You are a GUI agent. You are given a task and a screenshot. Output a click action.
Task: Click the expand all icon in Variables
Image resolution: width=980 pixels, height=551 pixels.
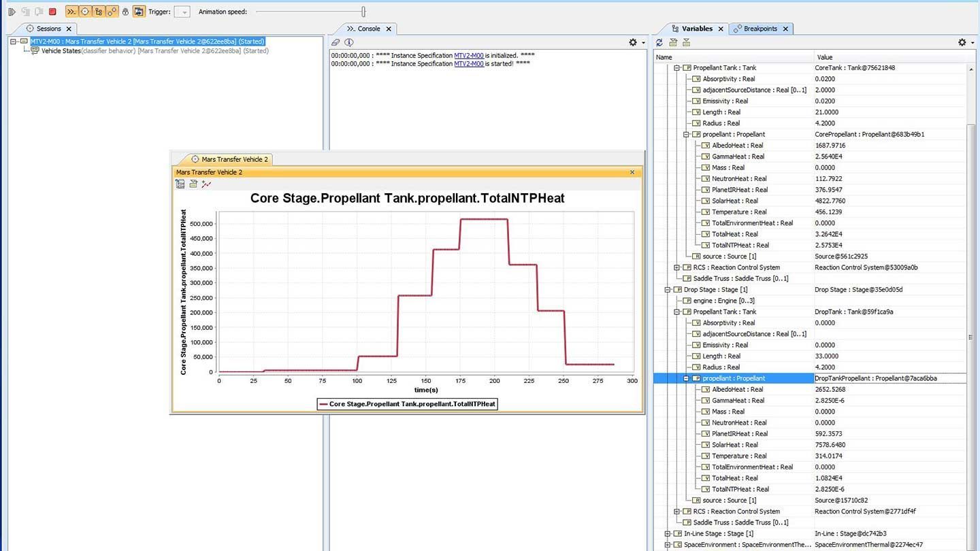pyautogui.click(x=673, y=42)
